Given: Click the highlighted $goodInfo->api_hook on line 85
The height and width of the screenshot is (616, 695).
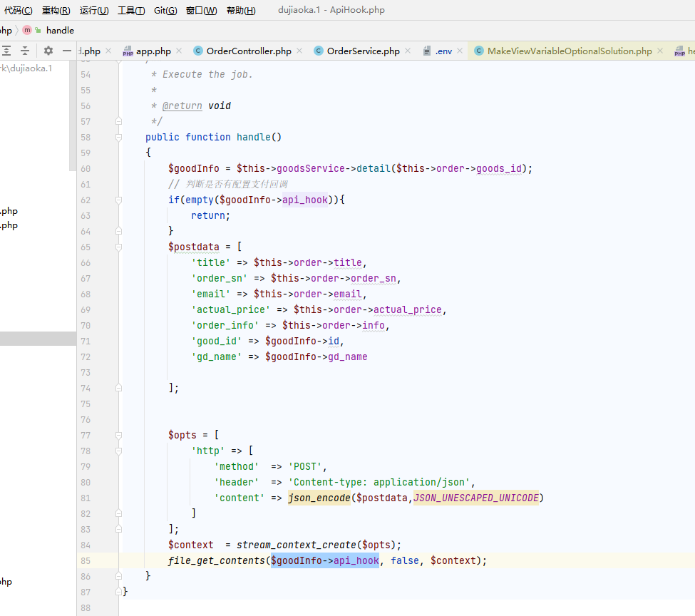Looking at the screenshot, I should pos(325,560).
